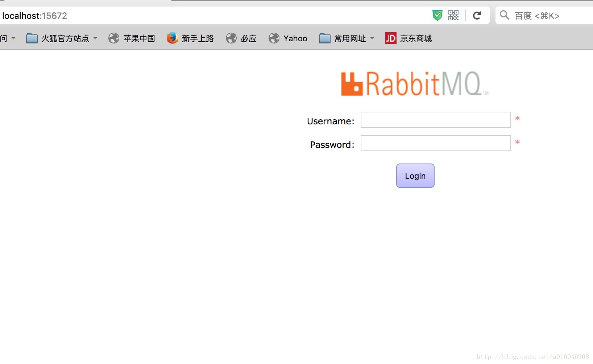Click the globe icon beside 苹果中国
Image resolution: width=593 pixels, height=364 pixels.
coord(113,38)
